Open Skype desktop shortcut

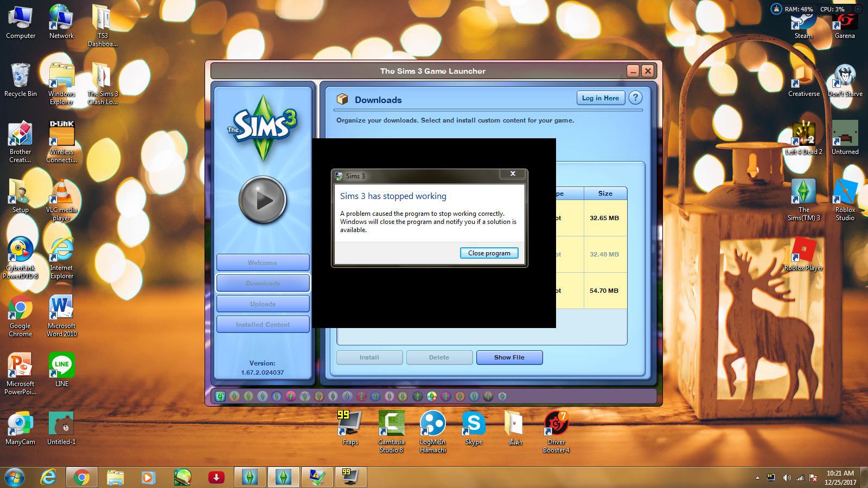pos(474,428)
